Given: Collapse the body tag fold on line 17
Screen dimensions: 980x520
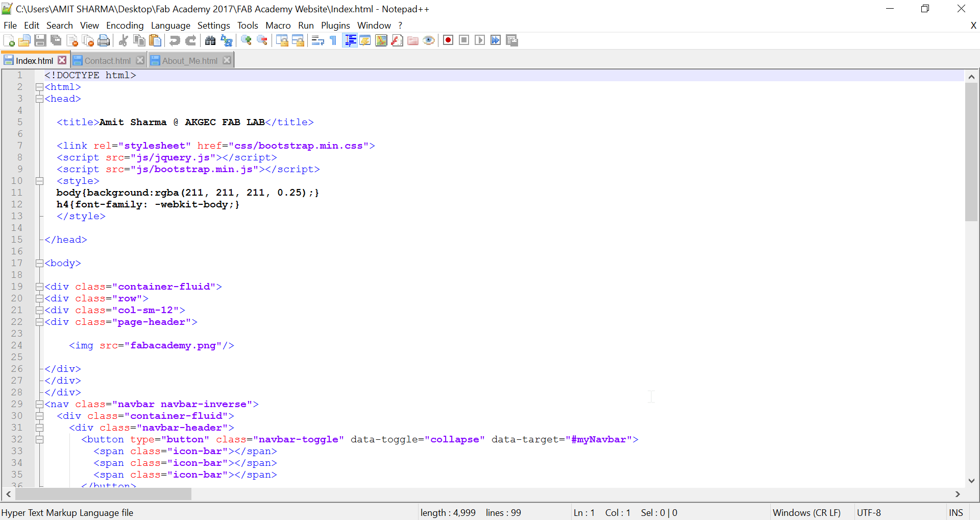Looking at the screenshot, I should tap(39, 264).
